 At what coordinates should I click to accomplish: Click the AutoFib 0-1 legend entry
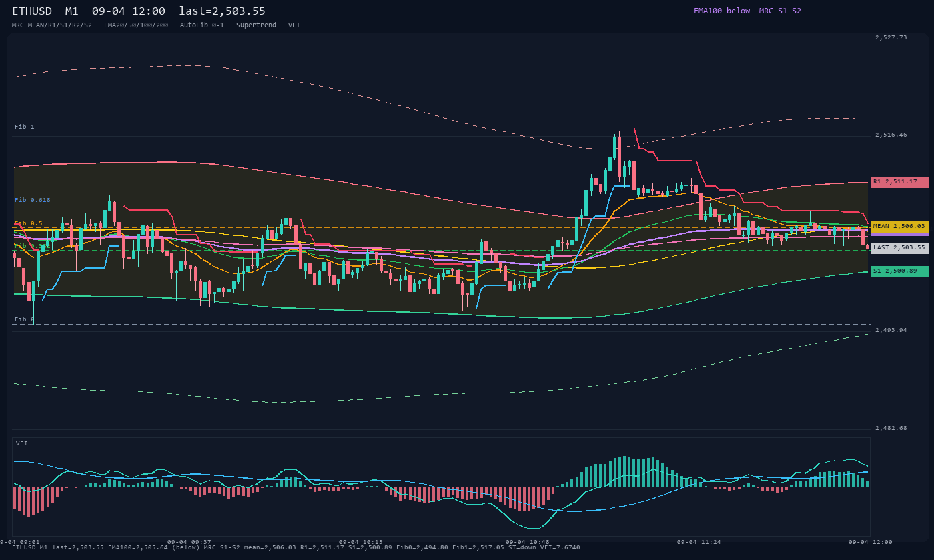202,25
